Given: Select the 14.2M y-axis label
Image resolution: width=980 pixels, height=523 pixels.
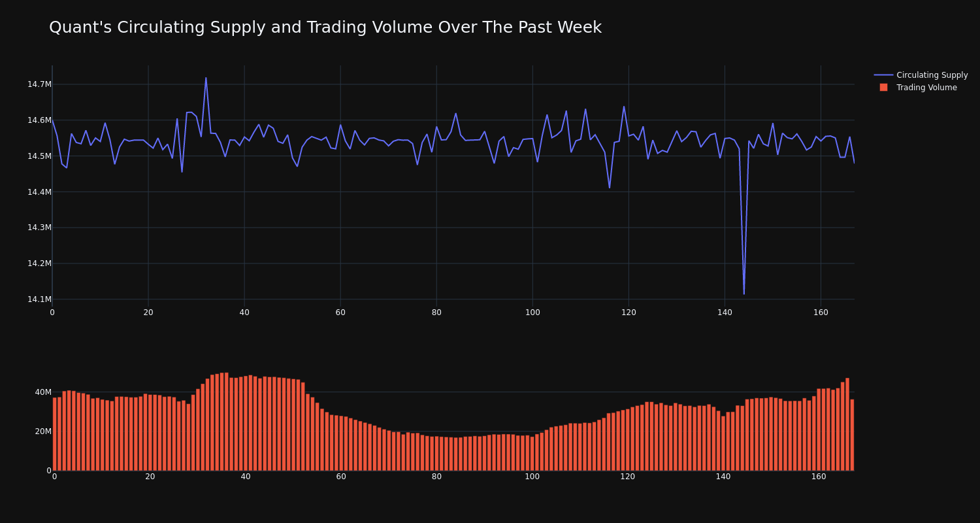Looking at the screenshot, I should pyautogui.click(x=39, y=263).
